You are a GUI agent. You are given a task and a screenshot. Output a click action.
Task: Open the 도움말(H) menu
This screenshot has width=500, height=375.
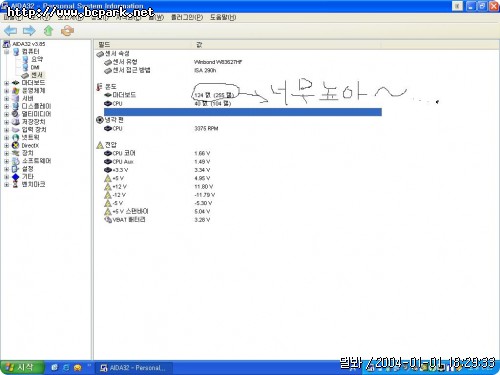coord(223,17)
